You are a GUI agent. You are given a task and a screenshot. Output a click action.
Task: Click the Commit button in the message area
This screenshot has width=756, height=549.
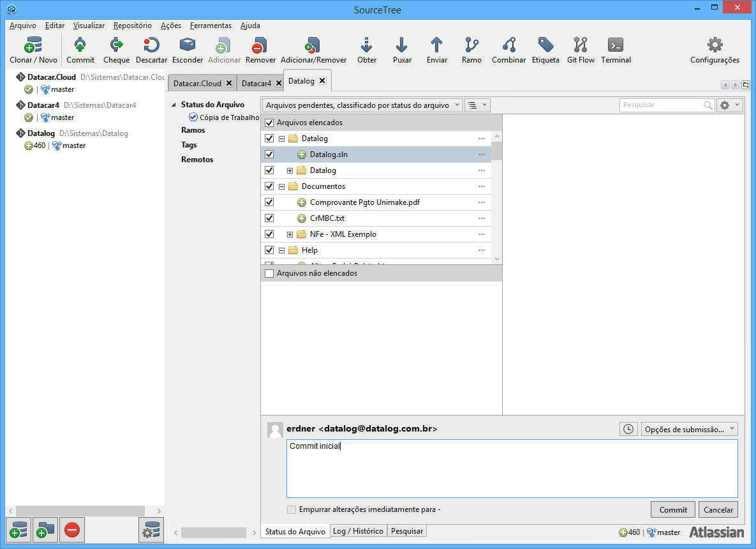click(673, 510)
